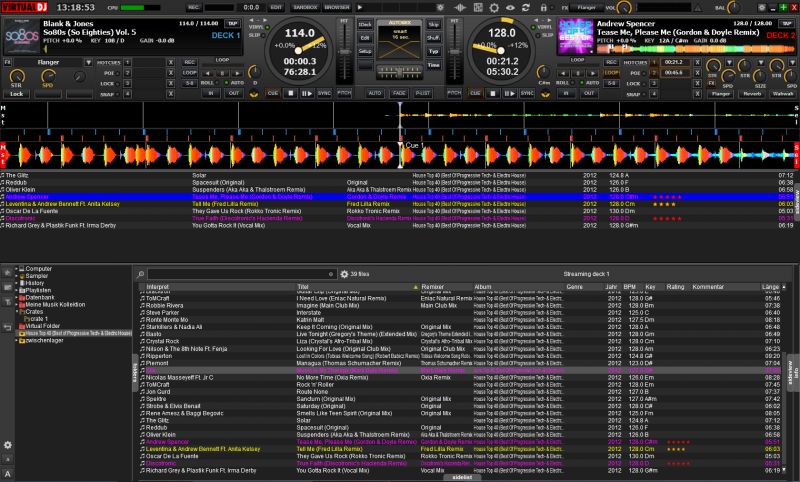Click the large A font-size icon

pyautogui.click(x=7, y=474)
